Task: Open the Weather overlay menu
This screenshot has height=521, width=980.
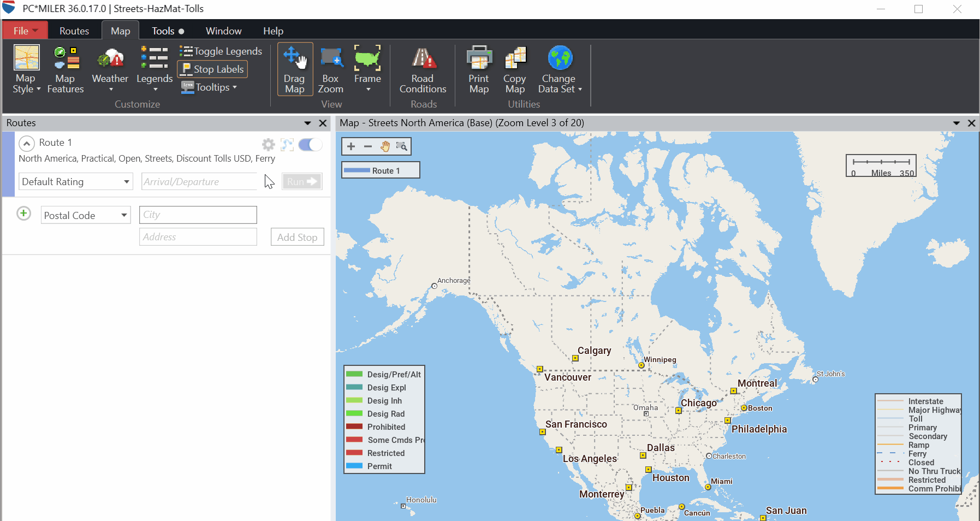Action: point(110,69)
